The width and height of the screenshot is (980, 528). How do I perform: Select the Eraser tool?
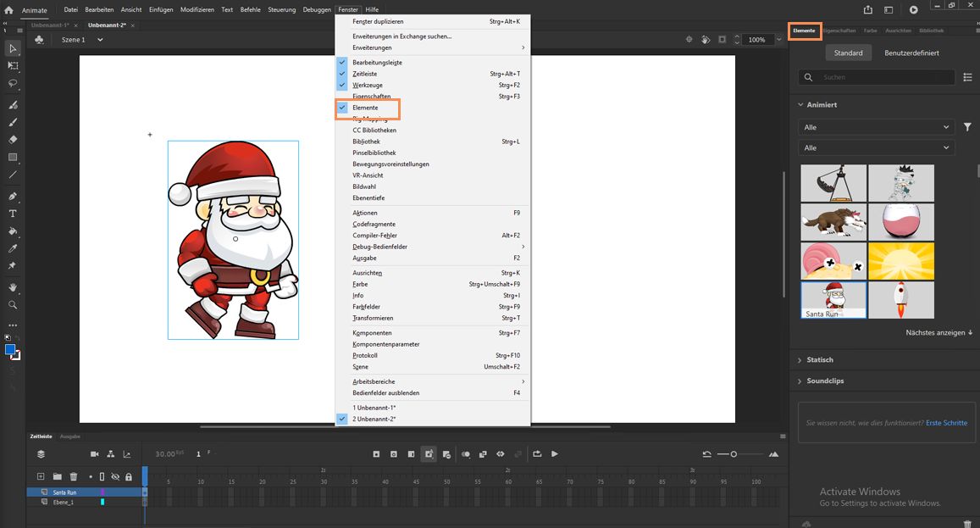click(x=13, y=140)
